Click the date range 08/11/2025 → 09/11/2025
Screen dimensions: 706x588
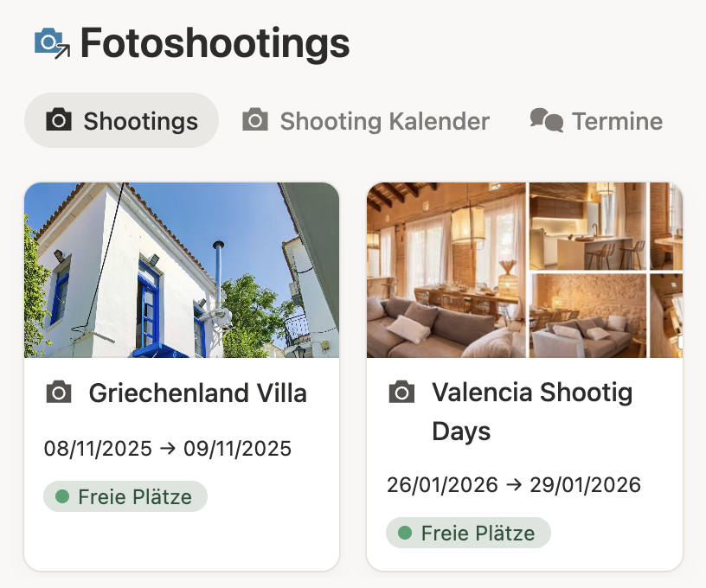[168, 449]
